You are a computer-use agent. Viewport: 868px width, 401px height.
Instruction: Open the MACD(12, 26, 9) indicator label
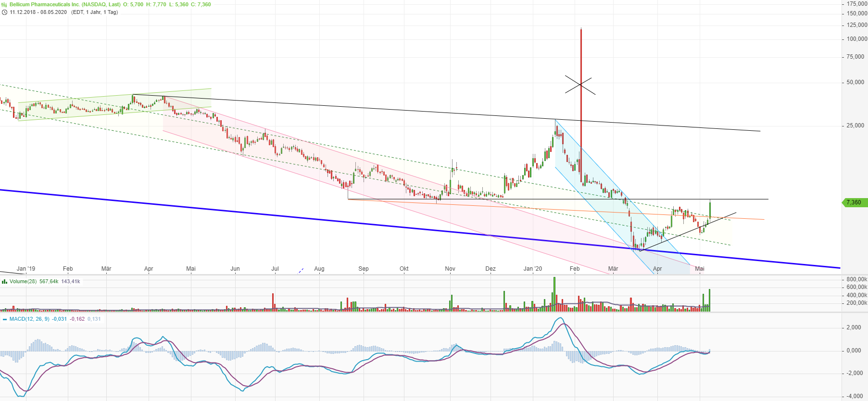click(x=29, y=319)
